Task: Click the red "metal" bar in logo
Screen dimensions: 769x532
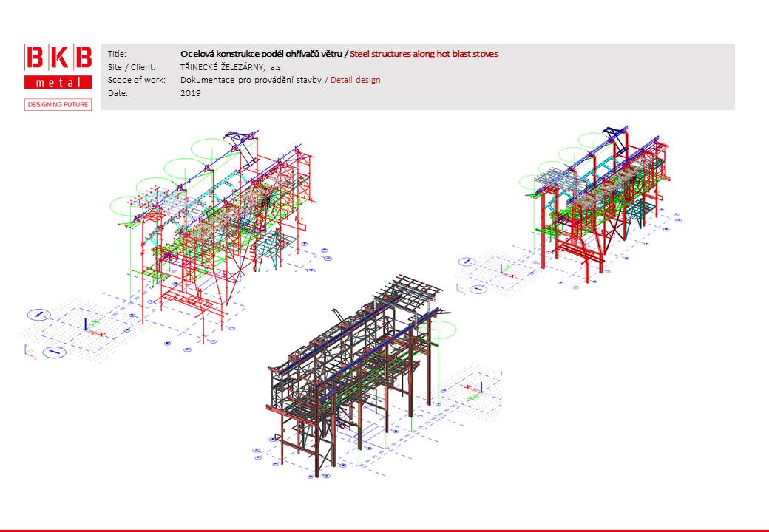Action: click(58, 83)
